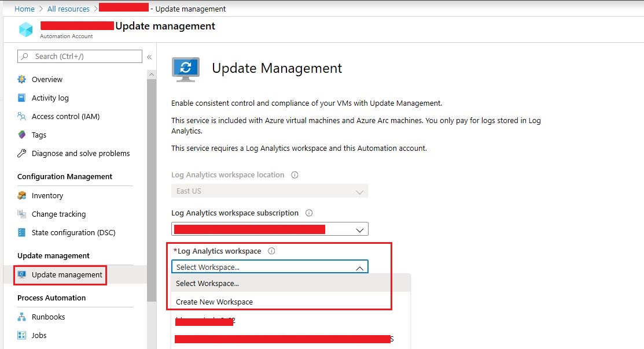Open State configuration (DSC) page
This screenshot has height=349, width=644.
click(x=75, y=232)
